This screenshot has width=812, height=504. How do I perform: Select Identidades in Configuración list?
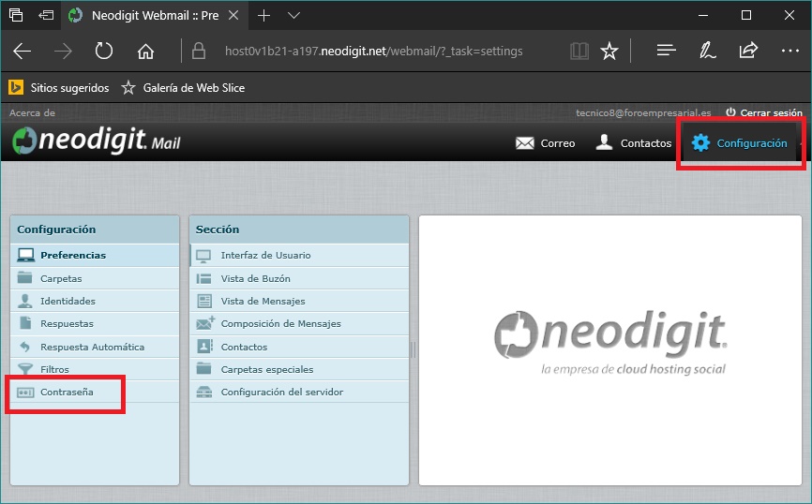[x=95, y=301]
